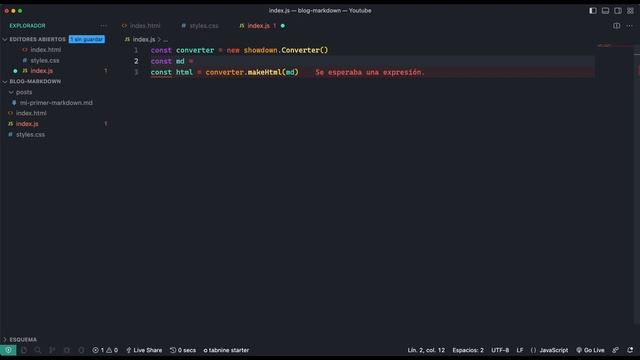Image resolution: width=640 pixels, height=360 pixels.
Task: Change the UTF-8 file encoding
Action: click(x=500, y=350)
